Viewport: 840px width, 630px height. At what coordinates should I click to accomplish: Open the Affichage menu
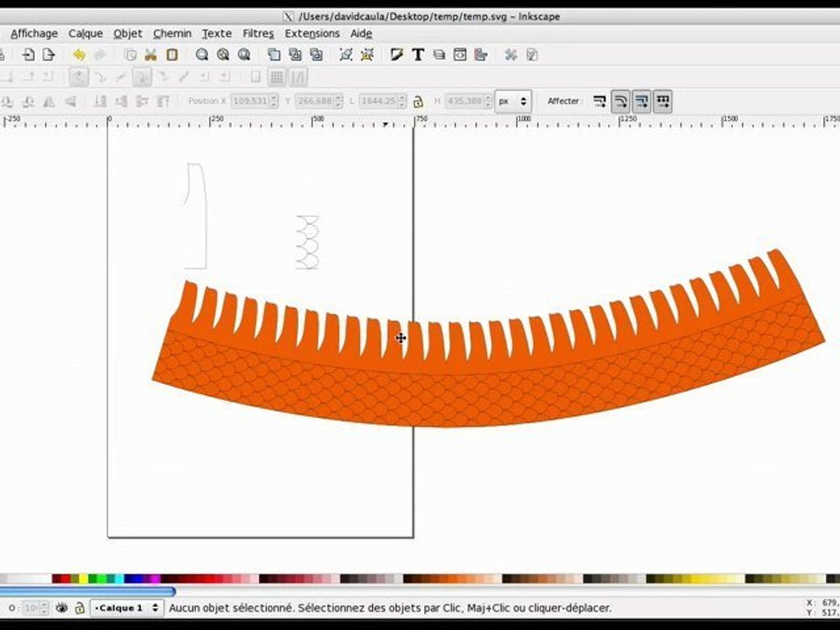[x=34, y=33]
